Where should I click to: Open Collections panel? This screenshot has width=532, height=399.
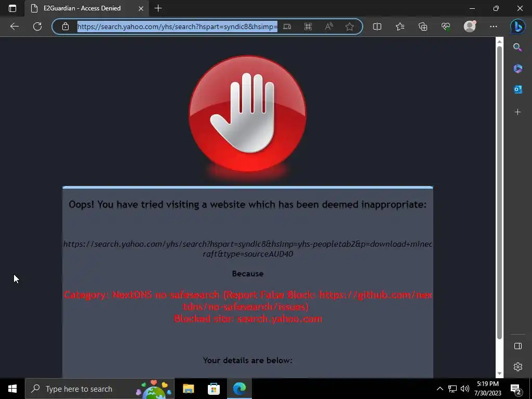[x=423, y=26]
